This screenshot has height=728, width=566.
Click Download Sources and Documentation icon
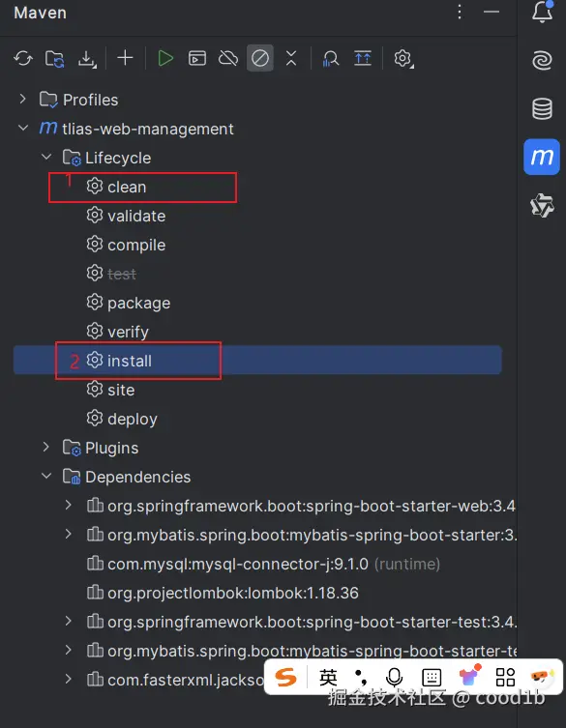(87, 59)
